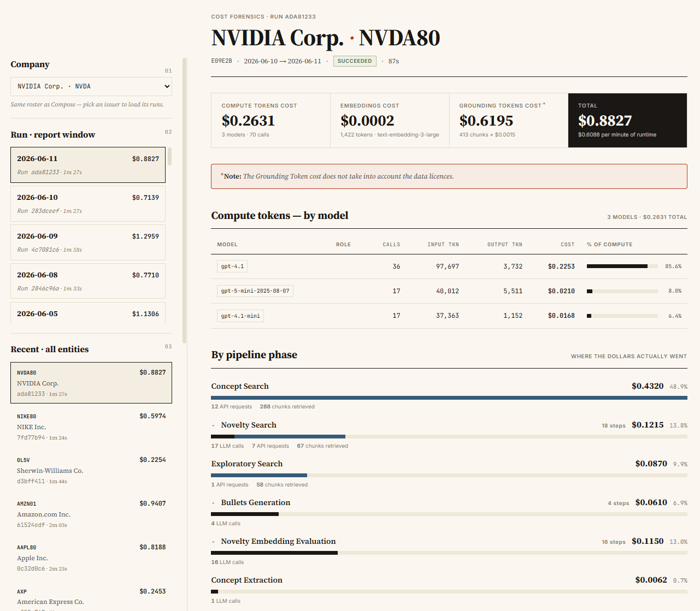Open the AMZN01 Amazon.com Inc. recent entry
Screen dimensions: 700x611
click(x=91, y=514)
